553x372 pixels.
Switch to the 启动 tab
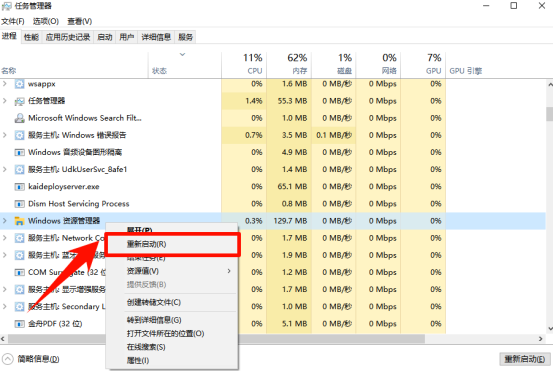(x=105, y=37)
